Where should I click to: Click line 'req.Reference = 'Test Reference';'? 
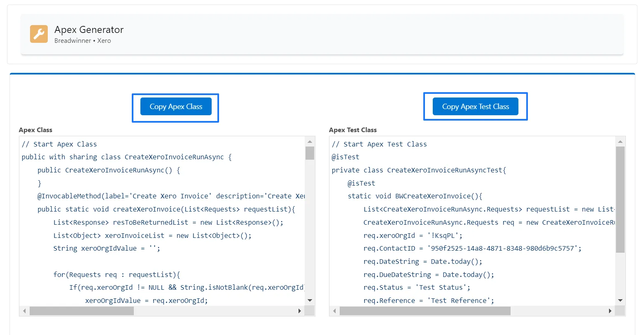[x=429, y=301]
